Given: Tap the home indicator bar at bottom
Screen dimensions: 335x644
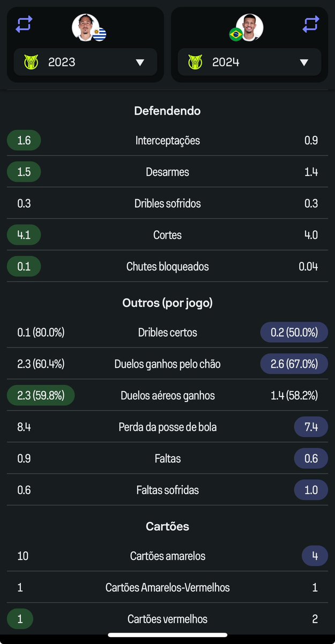Looking at the screenshot, I should (x=167, y=635).
